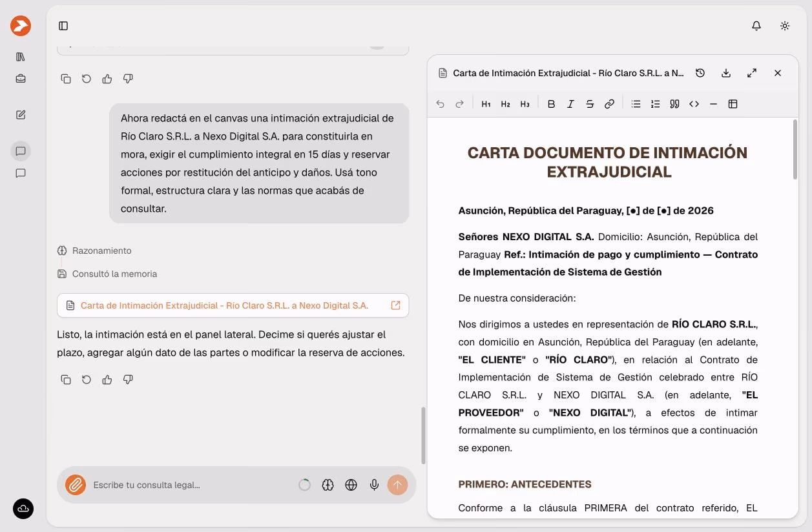812x532 pixels.
Task: Click the user message bubble starting 'Ahora redactá'
Action: (259, 163)
